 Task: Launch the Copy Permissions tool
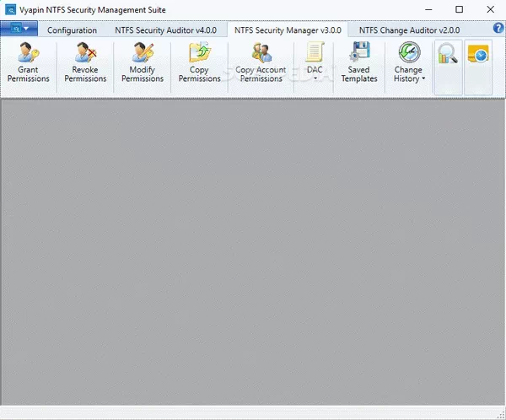[x=199, y=63]
